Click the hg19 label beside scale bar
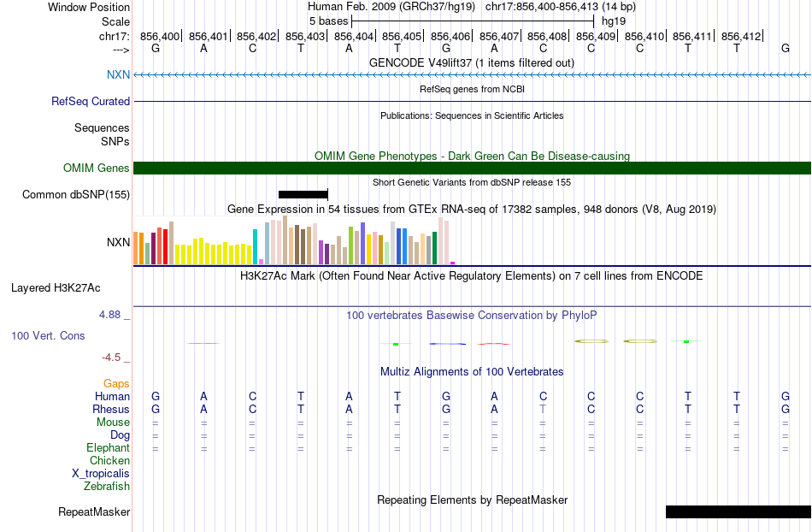The width and height of the screenshot is (812, 532). [x=614, y=21]
